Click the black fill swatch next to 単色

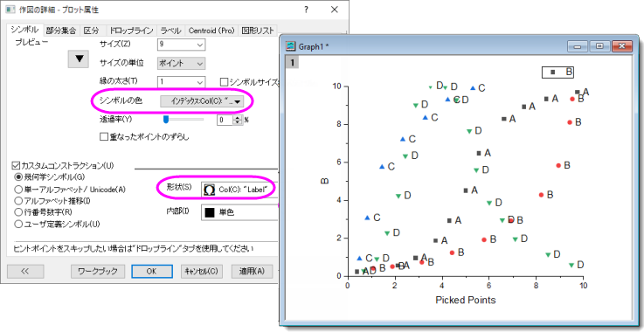point(210,212)
